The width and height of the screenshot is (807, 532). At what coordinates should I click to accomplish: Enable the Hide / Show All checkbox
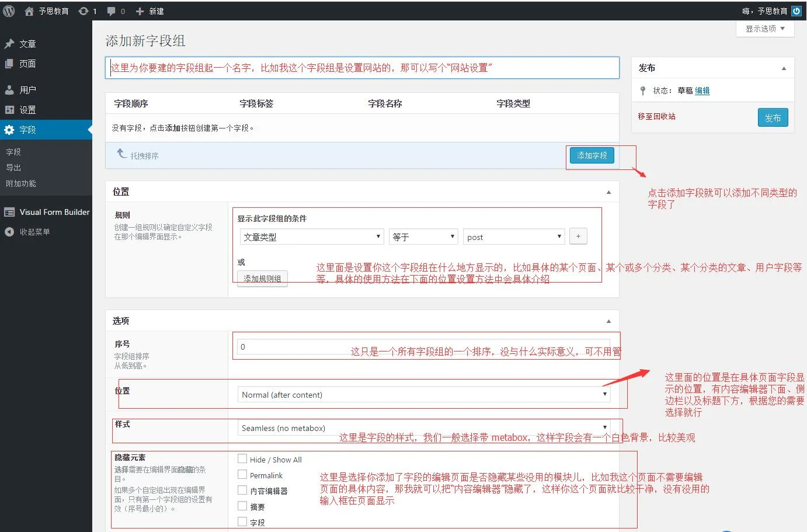click(x=242, y=459)
